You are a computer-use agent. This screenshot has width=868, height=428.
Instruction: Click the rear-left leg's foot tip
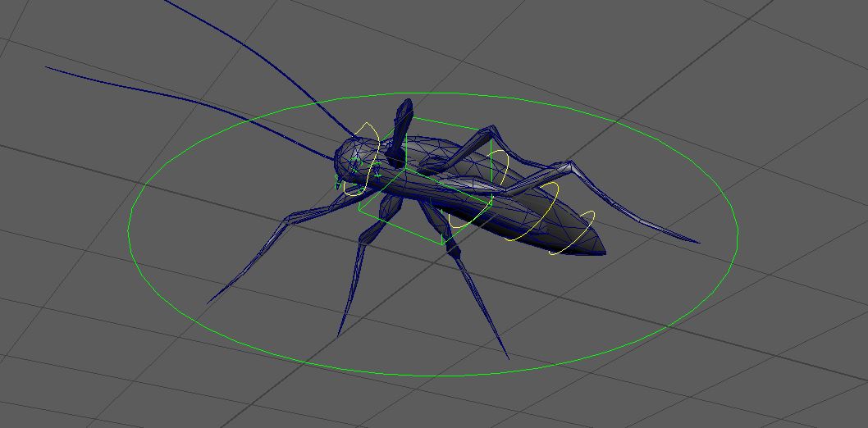point(507,357)
